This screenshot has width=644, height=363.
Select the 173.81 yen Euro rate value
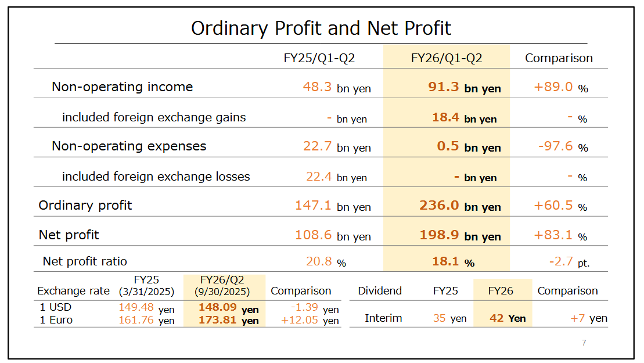click(x=228, y=320)
